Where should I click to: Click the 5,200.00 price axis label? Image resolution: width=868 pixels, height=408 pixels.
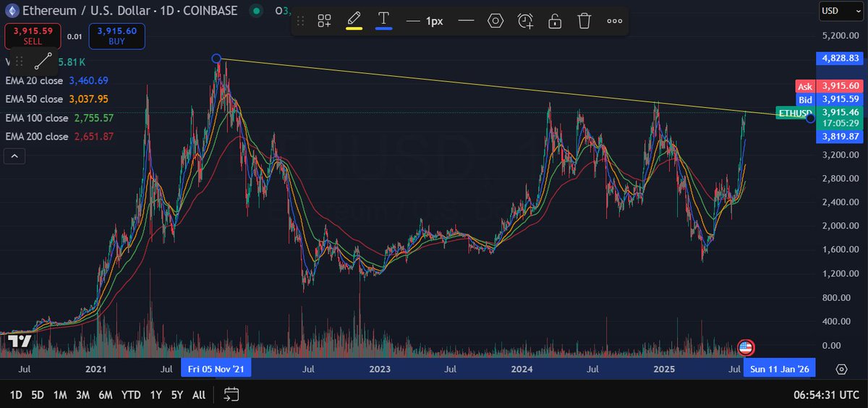click(x=839, y=35)
